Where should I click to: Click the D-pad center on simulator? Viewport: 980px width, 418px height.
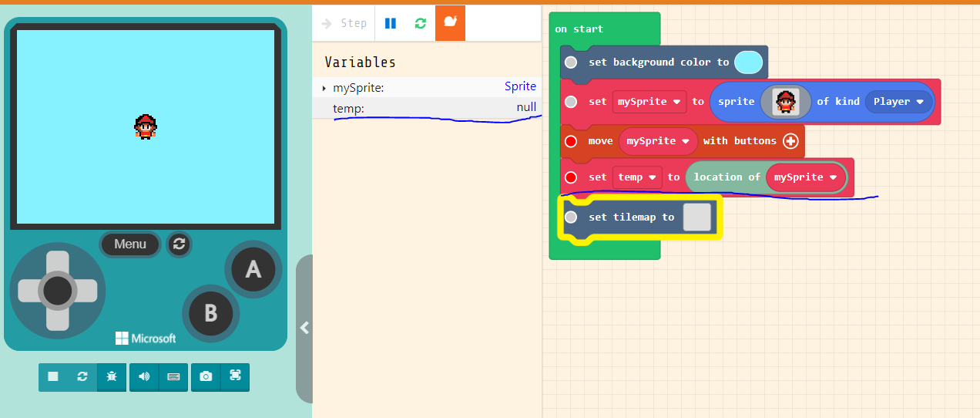pyautogui.click(x=58, y=291)
